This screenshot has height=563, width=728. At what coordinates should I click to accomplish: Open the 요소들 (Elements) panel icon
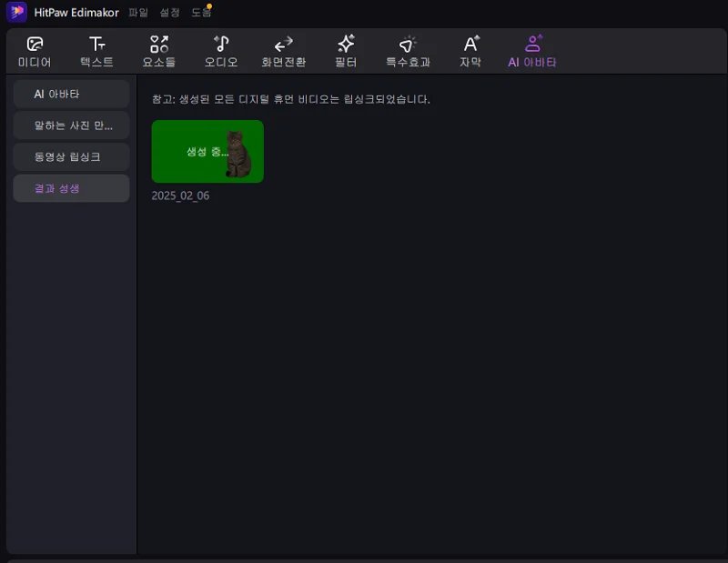[x=157, y=50]
